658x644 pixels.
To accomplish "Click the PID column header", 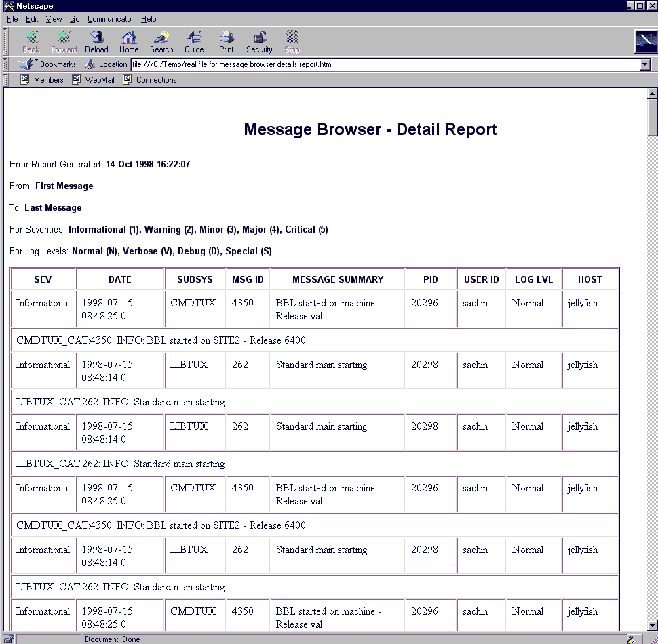I will point(431,280).
